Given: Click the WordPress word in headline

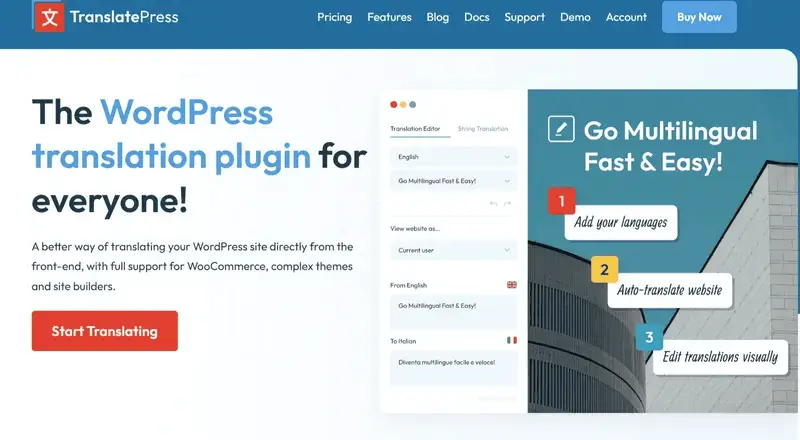Looking at the screenshot, I should (x=186, y=112).
